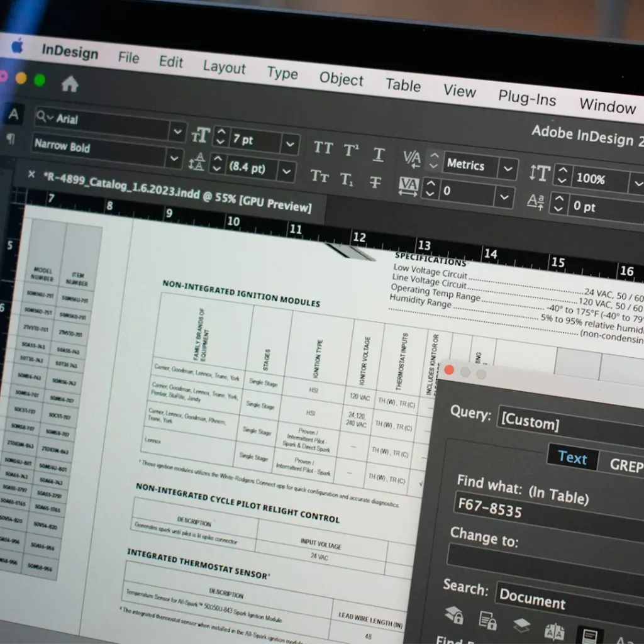Click the tracking stepper arrows

pos(430,189)
